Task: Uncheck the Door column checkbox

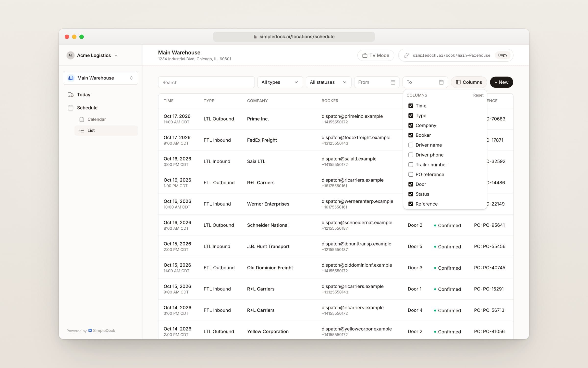Action: pos(411,184)
